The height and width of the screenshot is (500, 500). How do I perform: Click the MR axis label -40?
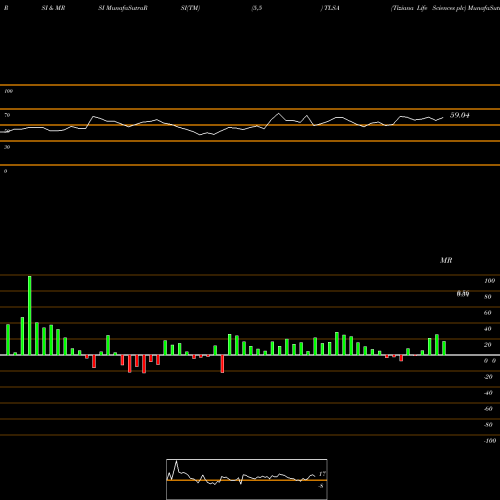[488, 393]
